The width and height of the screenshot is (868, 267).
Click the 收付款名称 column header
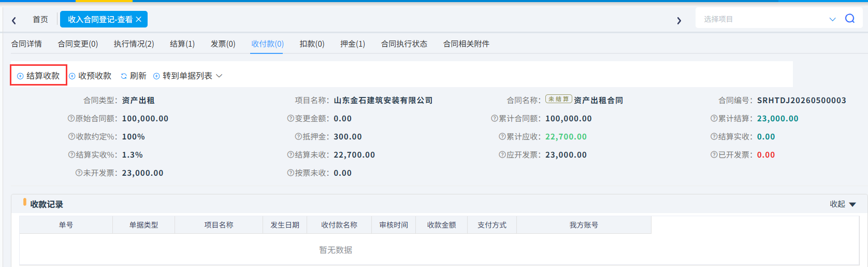(339, 225)
